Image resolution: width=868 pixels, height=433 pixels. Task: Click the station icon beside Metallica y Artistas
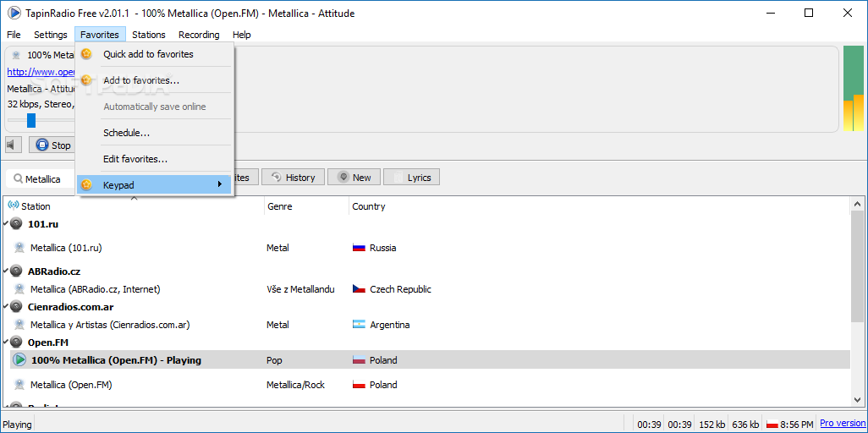[19, 325]
